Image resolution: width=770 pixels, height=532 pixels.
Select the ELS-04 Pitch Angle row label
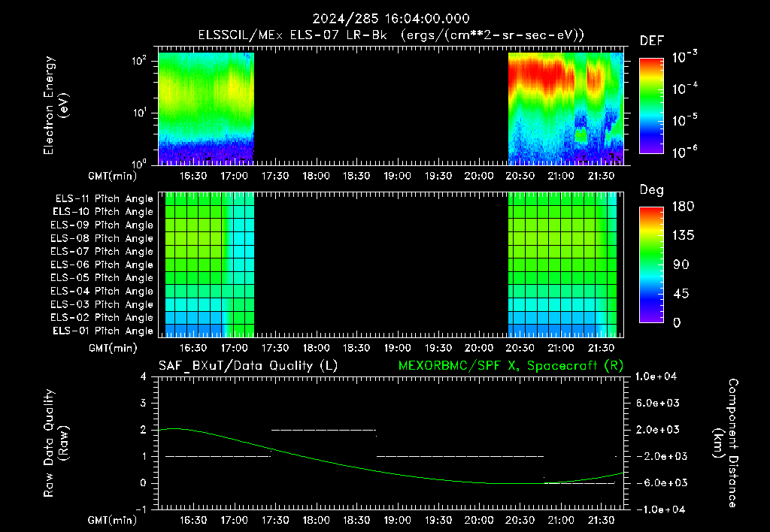click(x=102, y=292)
